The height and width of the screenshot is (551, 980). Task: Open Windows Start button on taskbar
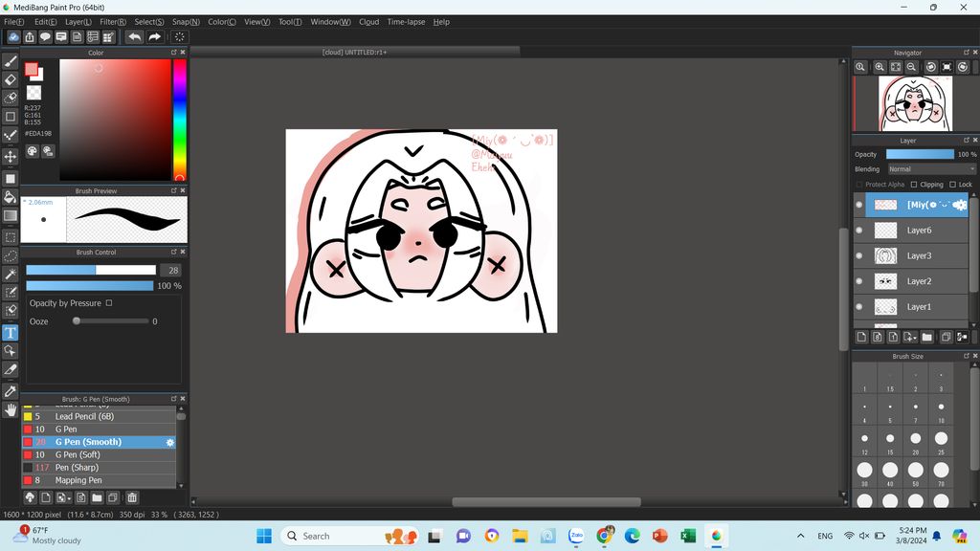(x=264, y=536)
